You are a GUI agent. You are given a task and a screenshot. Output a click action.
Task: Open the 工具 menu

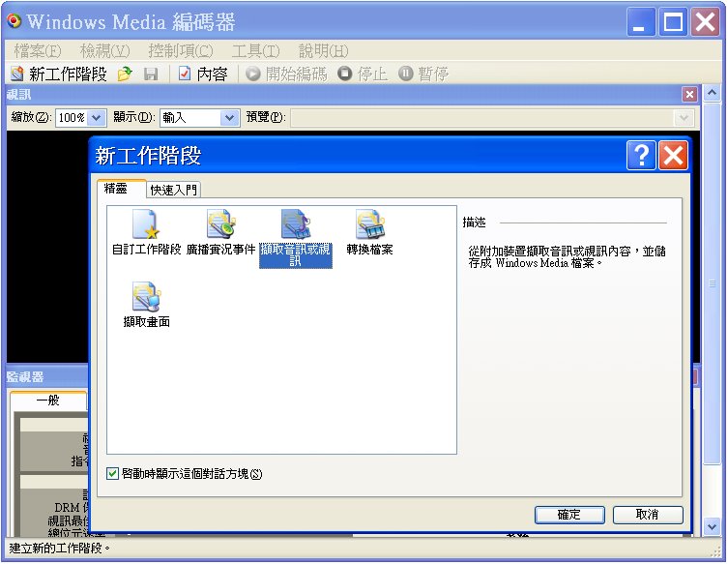(255, 50)
